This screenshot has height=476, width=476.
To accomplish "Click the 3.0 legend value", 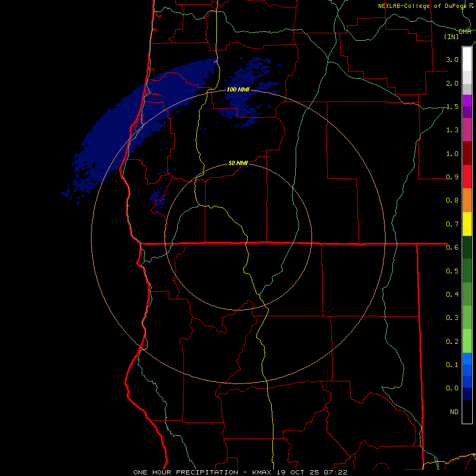I will click(x=452, y=59).
